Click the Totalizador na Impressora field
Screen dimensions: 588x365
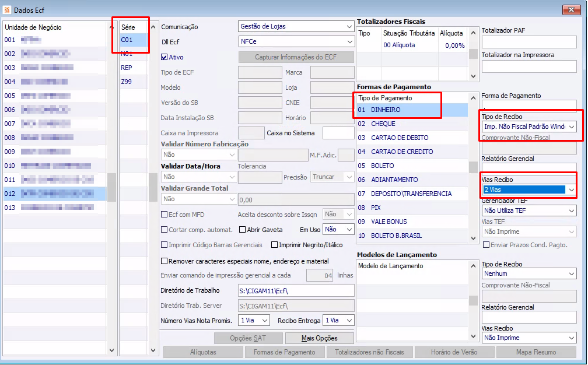tap(528, 66)
